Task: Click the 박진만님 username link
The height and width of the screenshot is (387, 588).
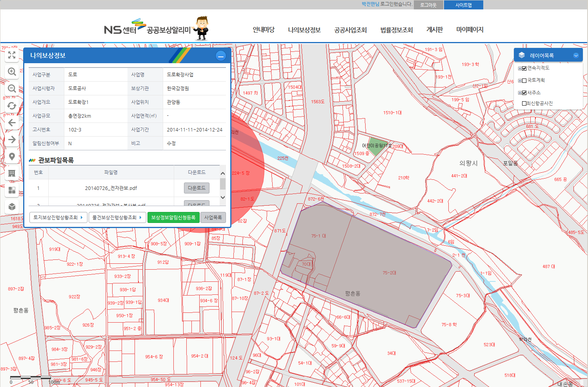Action: tap(370, 4)
